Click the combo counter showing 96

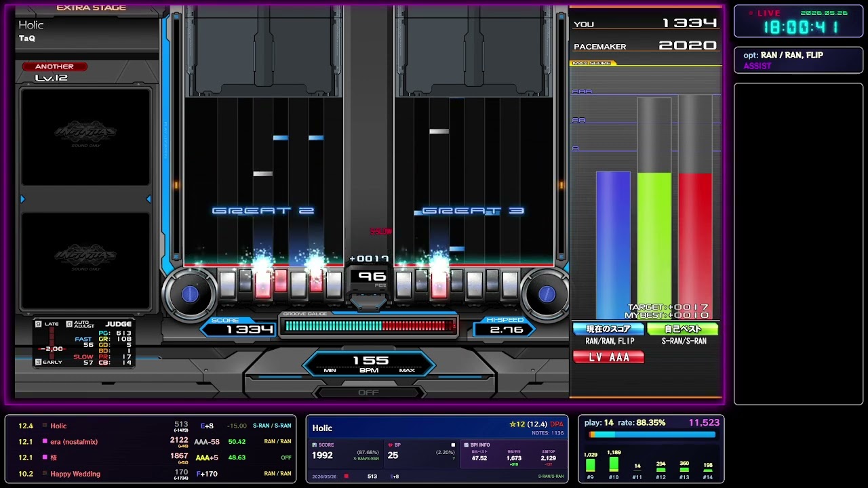[x=372, y=277]
